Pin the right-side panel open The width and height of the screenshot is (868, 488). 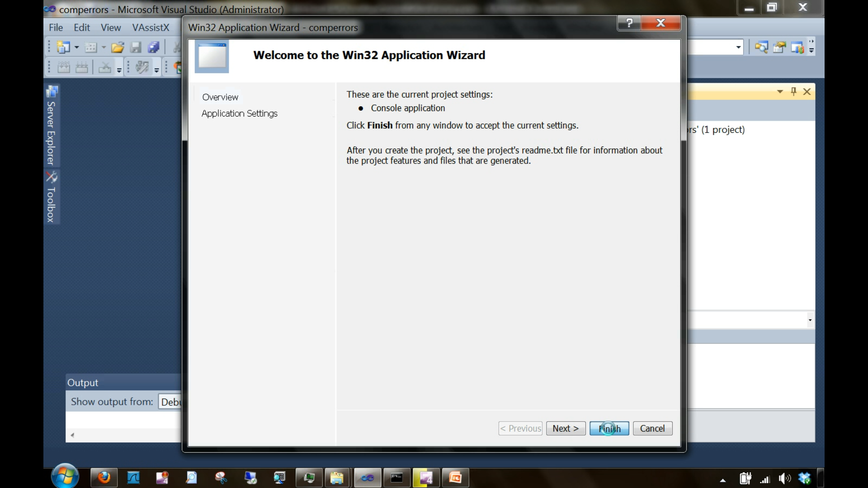pyautogui.click(x=794, y=91)
